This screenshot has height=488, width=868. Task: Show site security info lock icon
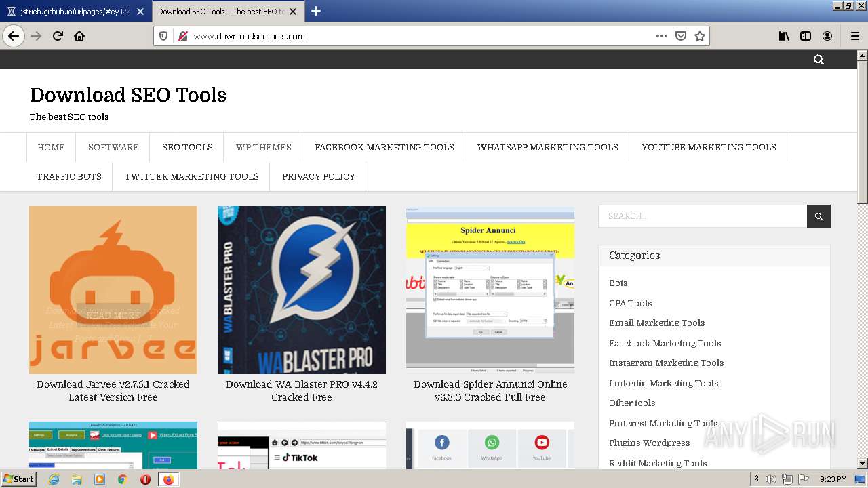[x=182, y=36]
